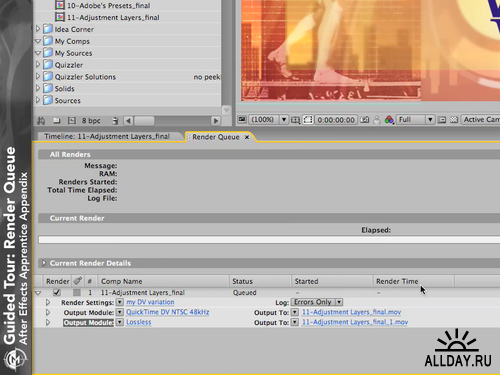Viewport: 500px width, 375px height.
Task: Click the 8 bpc color depth indicator
Action: click(91, 121)
